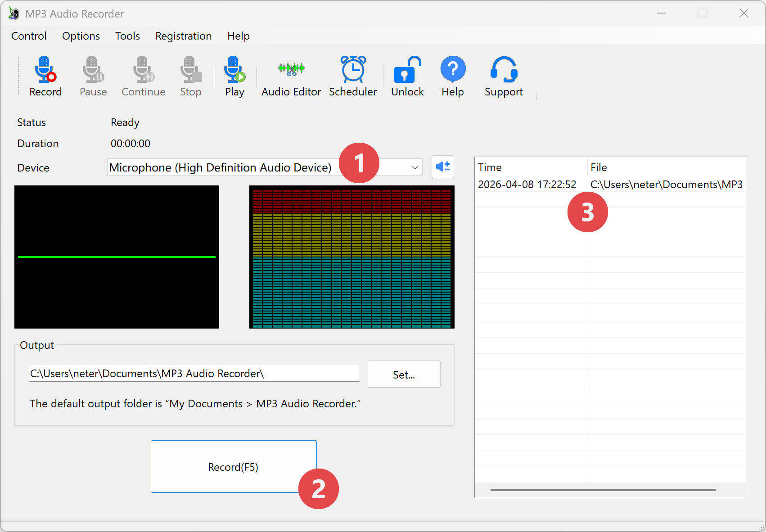The height and width of the screenshot is (532, 766).
Task: Click the Unlock padlock icon
Action: pyautogui.click(x=407, y=69)
